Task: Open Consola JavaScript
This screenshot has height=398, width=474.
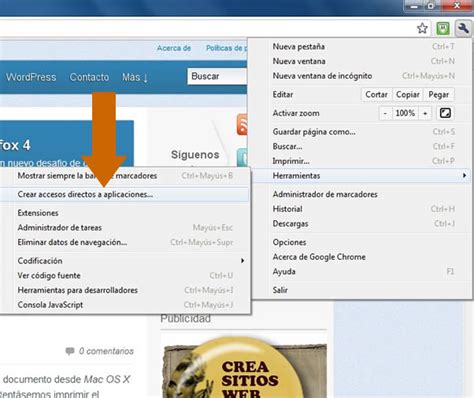Action: pos(124,305)
